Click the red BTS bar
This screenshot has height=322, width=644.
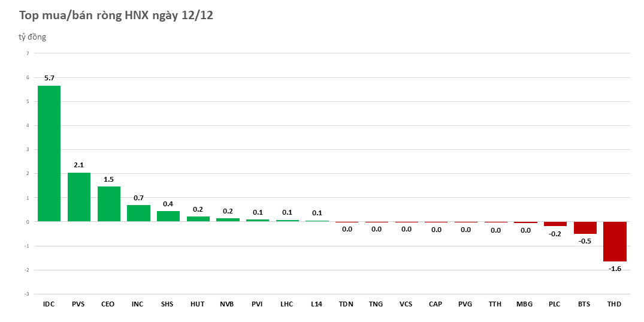pos(585,228)
